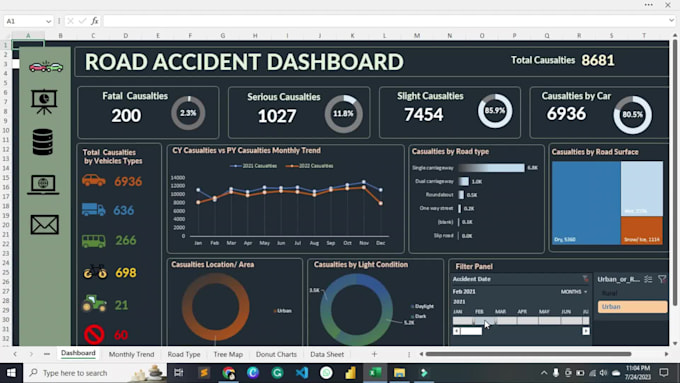Open Task View on the taskbar
Image resolution: width=680 pixels, height=383 pixels.
[x=178, y=373]
